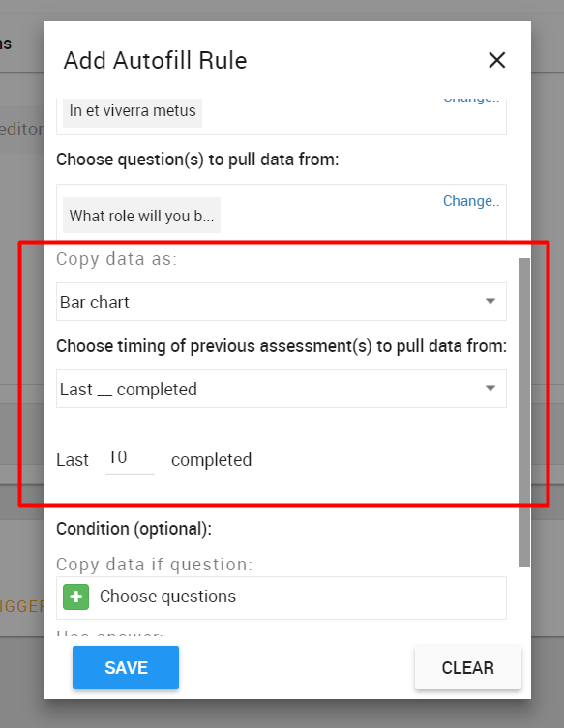Click the CLEAR button
Screen dimensions: 564x728
(x=468, y=668)
